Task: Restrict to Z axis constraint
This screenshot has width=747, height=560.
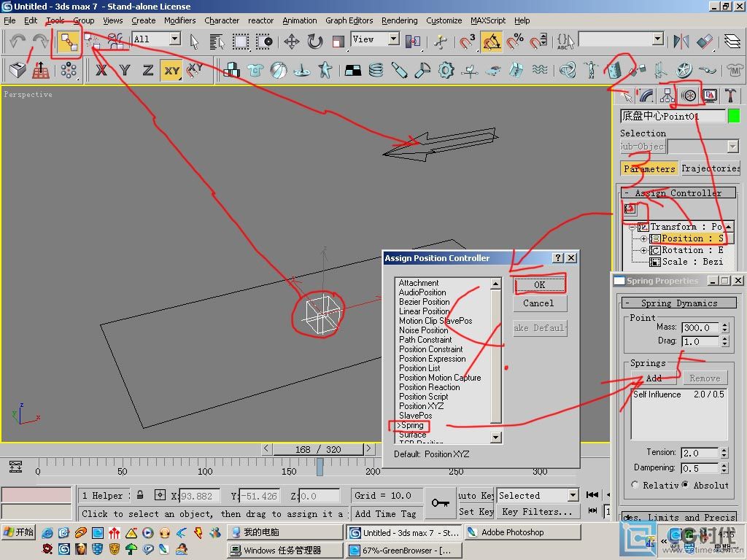Action: tap(147, 71)
